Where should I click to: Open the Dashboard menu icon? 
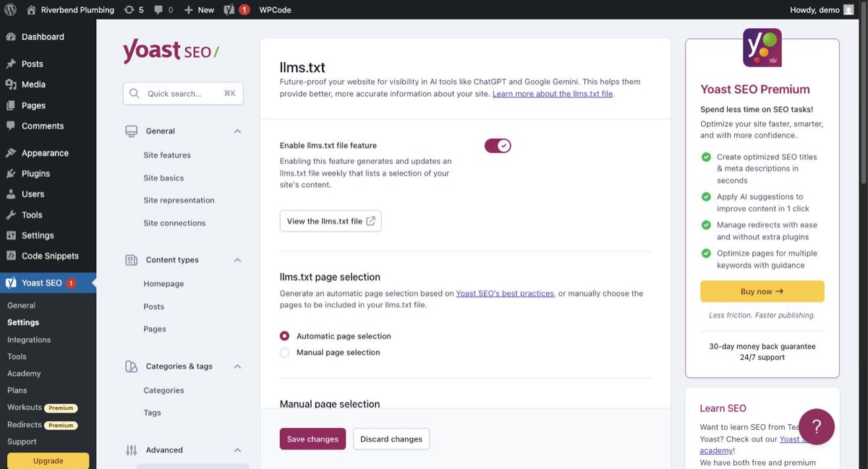pyautogui.click(x=11, y=37)
